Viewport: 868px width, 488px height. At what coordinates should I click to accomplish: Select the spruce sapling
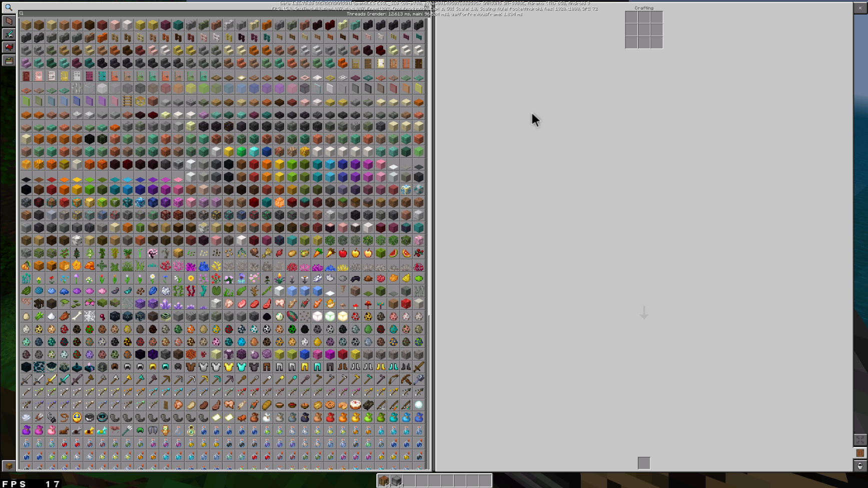point(77,253)
